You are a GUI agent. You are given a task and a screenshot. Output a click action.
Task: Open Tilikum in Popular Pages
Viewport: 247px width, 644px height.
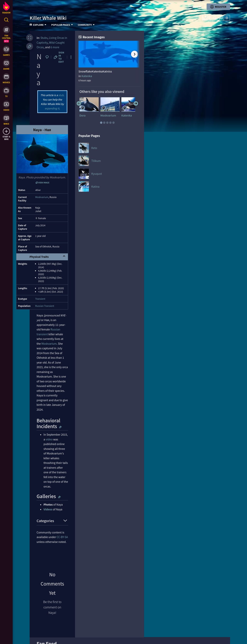[x=96, y=161]
